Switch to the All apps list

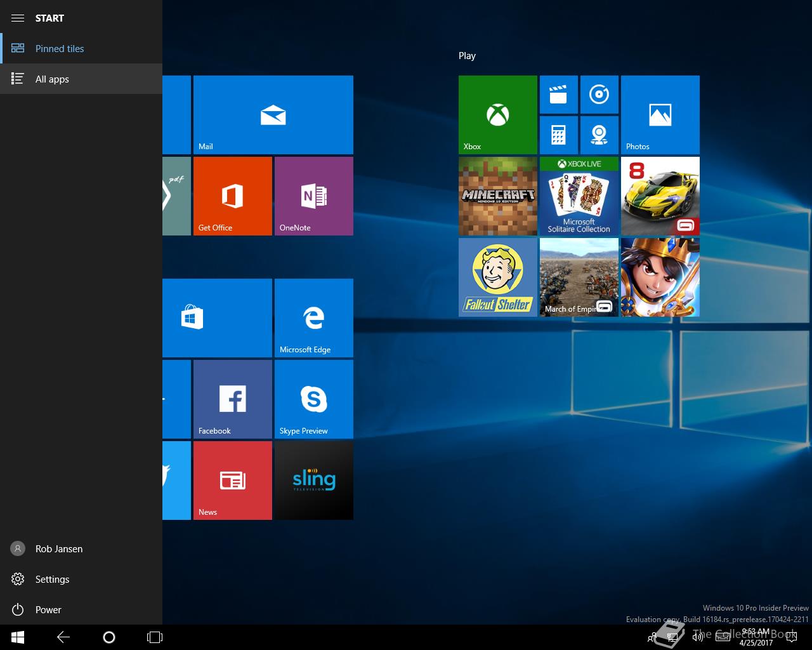pos(81,79)
